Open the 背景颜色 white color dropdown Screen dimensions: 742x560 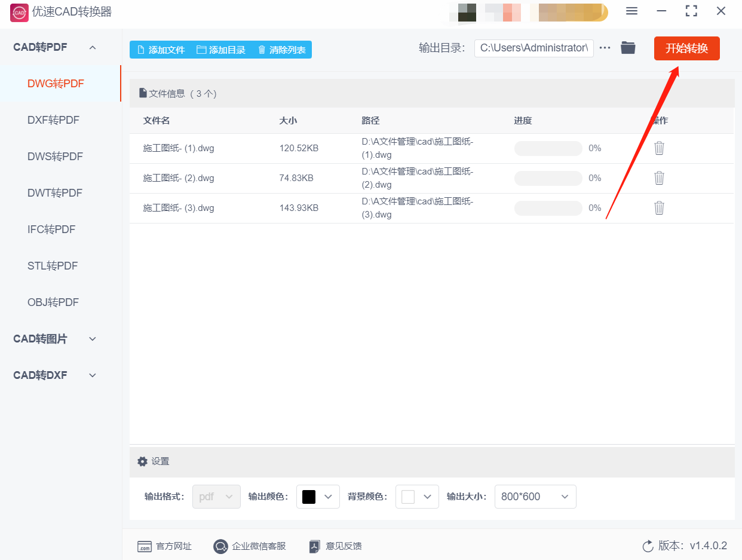point(417,497)
